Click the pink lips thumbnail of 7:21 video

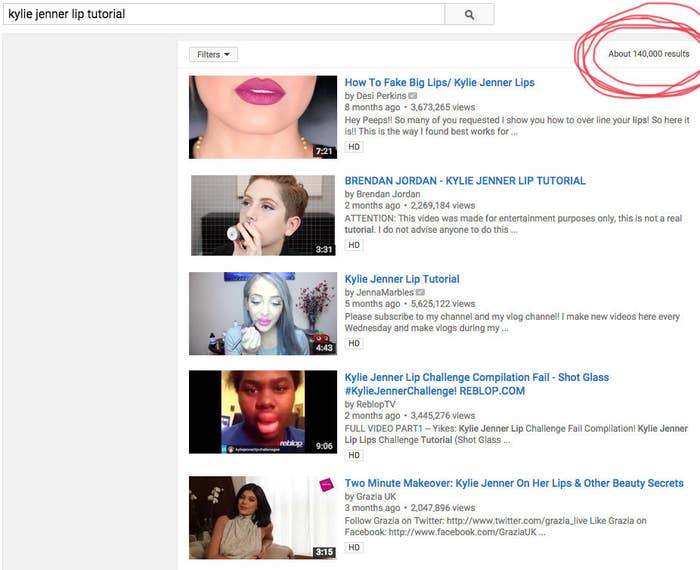tap(263, 117)
